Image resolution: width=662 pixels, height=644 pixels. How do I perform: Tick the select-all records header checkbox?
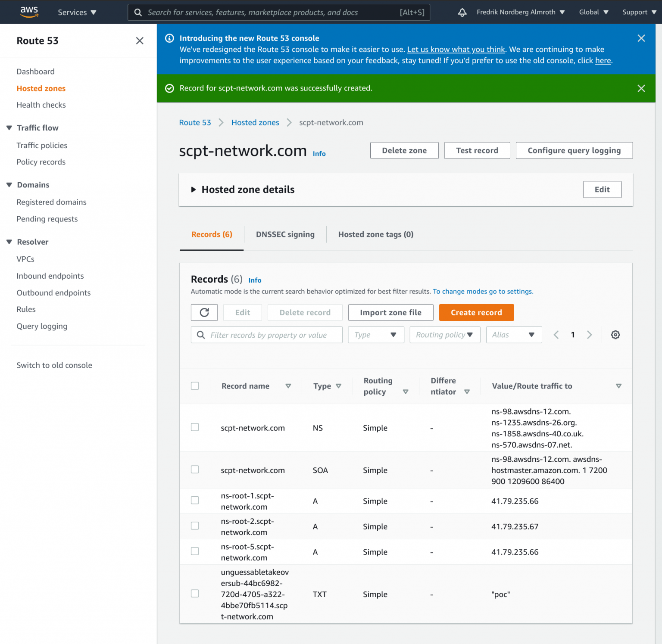coord(195,386)
